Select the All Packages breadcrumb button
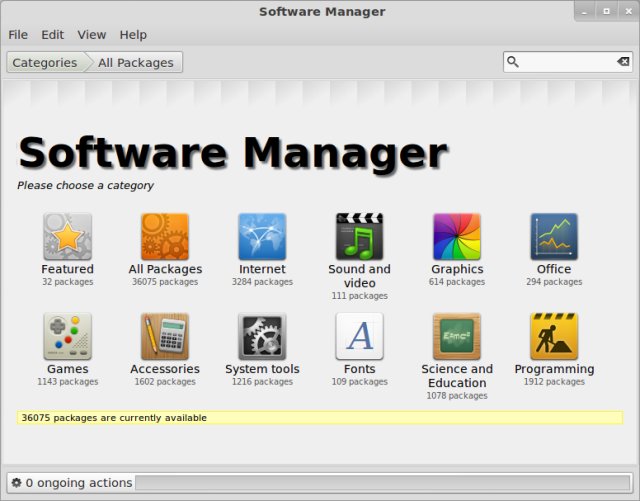Screen dimensions: 640x501 136,62
